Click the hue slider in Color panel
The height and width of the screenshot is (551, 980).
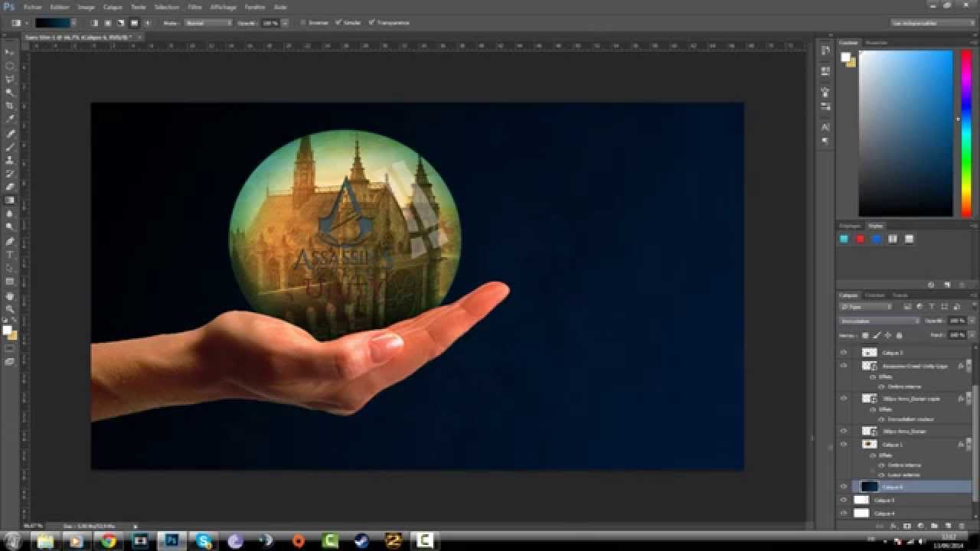[966, 133]
